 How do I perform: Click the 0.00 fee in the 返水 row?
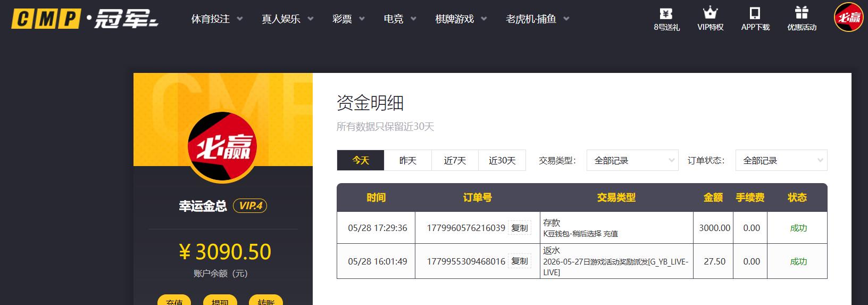pos(752,261)
